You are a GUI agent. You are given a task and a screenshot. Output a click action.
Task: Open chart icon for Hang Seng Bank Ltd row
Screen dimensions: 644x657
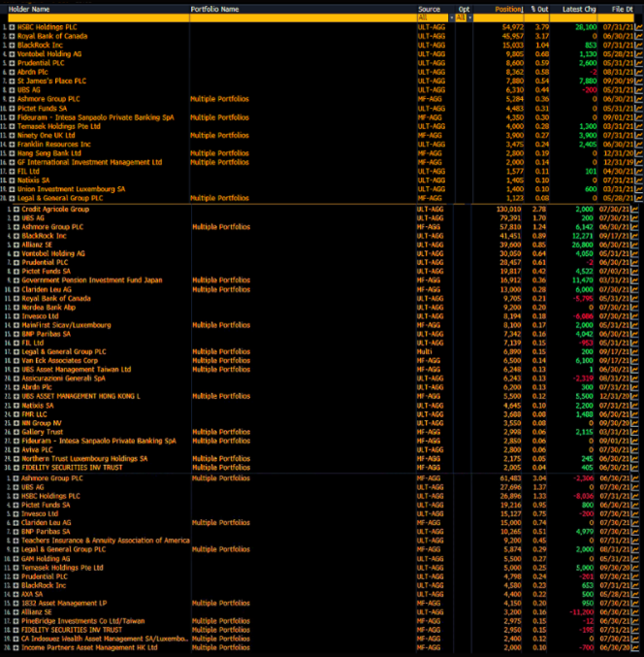pos(639,153)
